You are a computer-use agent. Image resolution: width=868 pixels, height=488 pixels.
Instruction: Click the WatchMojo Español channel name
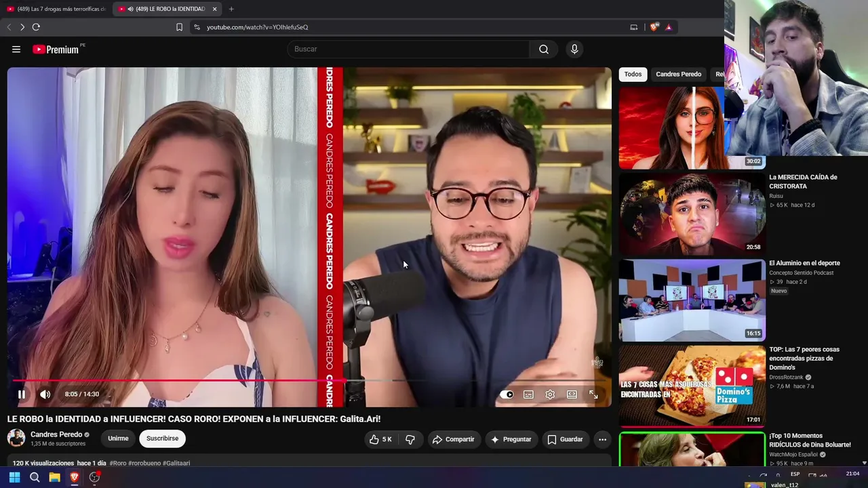coord(794,455)
